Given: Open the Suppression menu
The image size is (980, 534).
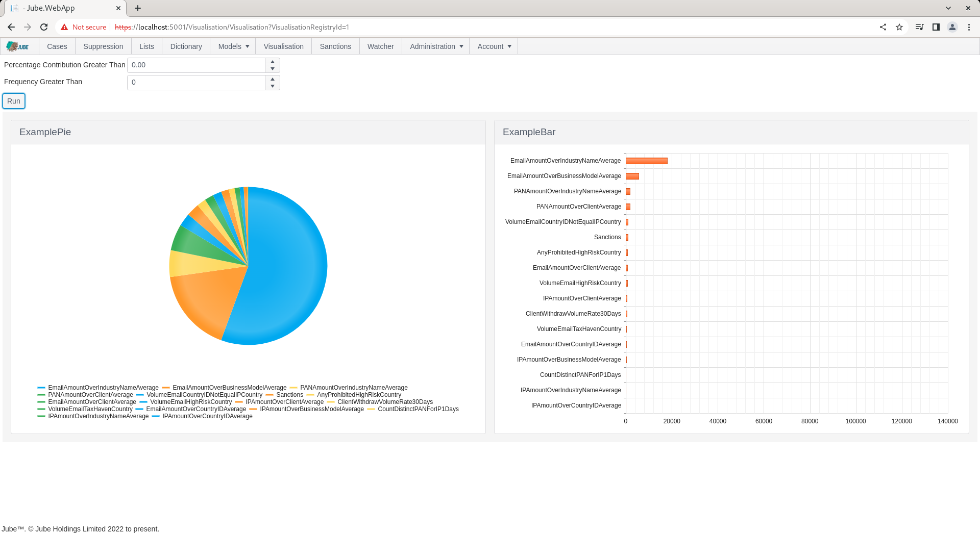Looking at the screenshot, I should 103,46.
